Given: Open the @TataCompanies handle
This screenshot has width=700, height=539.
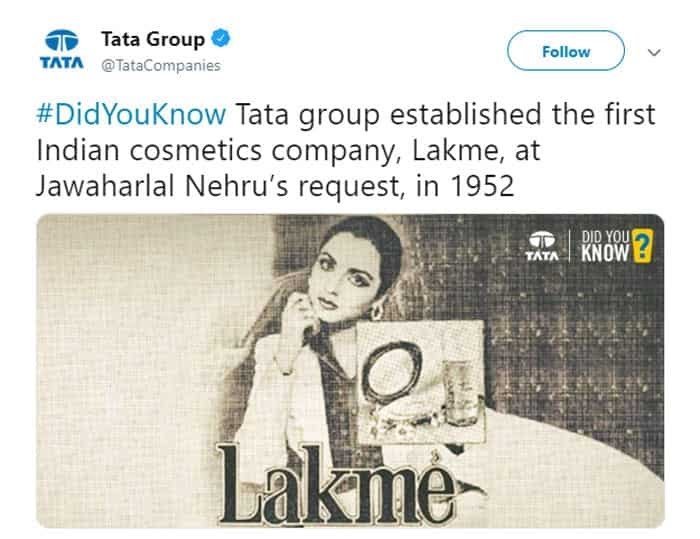Looking at the screenshot, I should pos(161,66).
